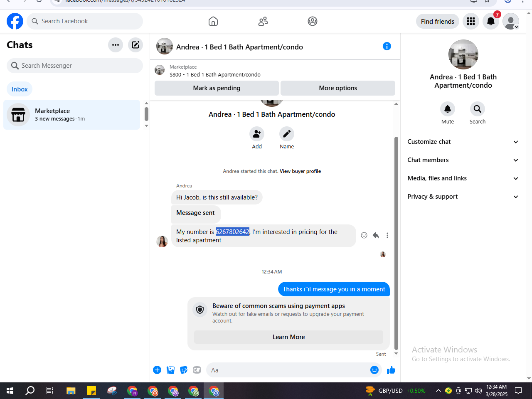Choose a GIF from the composer
Screen dimensions: 532x399
197,370
